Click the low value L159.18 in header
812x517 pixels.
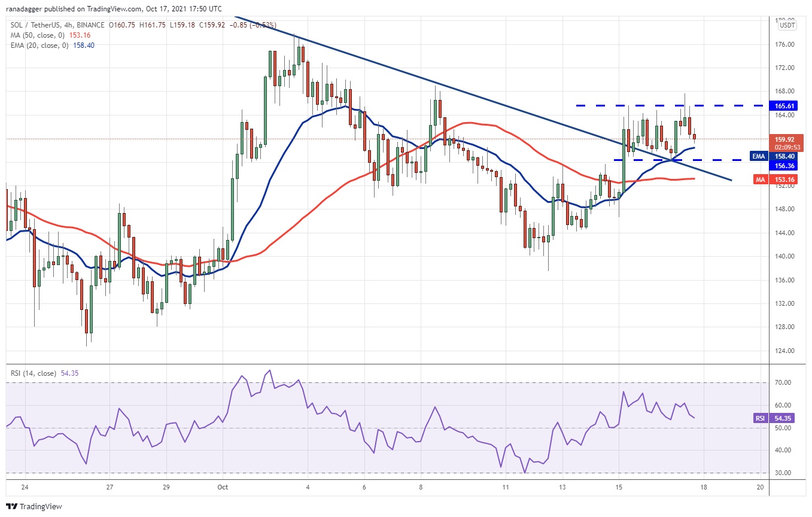point(182,26)
